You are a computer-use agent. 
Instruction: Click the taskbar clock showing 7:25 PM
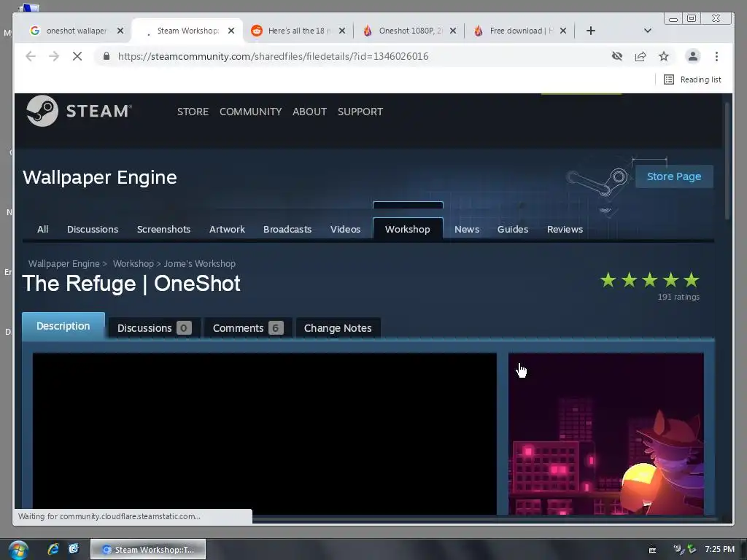pos(719,549)
